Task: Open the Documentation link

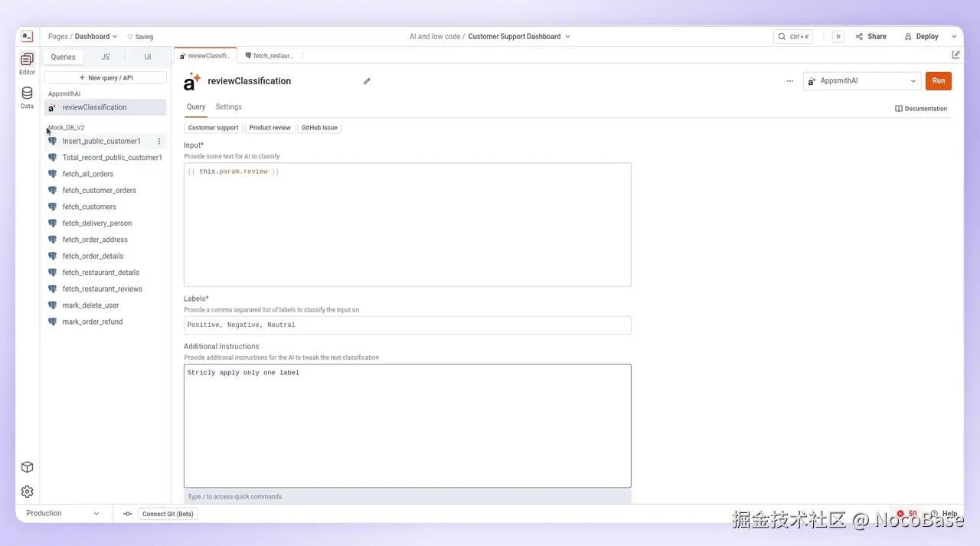Action: 921,109
